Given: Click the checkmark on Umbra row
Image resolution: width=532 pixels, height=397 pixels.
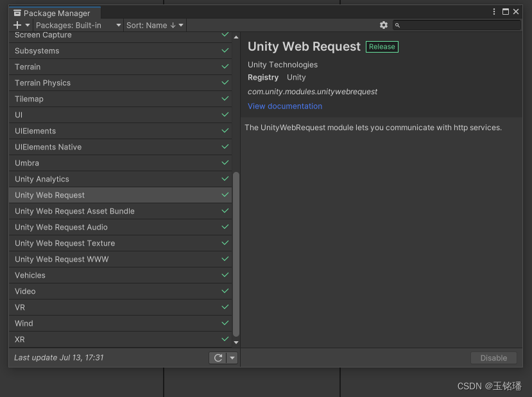Looking at the screenshot, I should tap(225, 163).
